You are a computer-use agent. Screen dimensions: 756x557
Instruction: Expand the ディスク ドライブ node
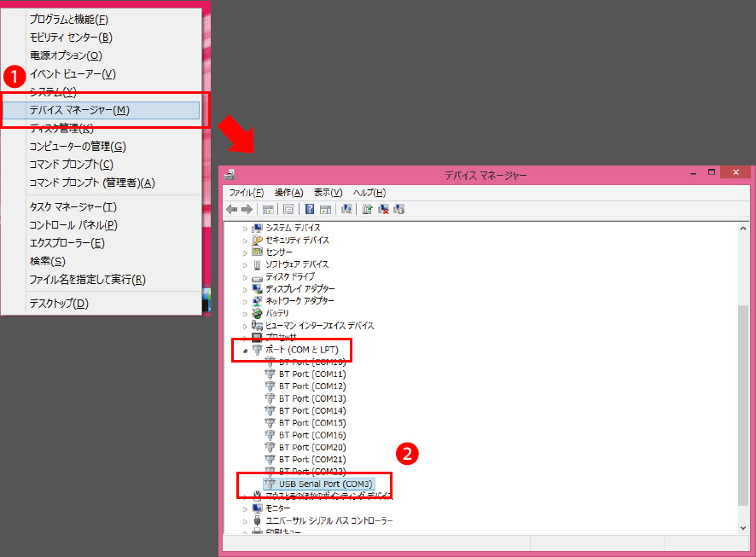pos(245,277)
